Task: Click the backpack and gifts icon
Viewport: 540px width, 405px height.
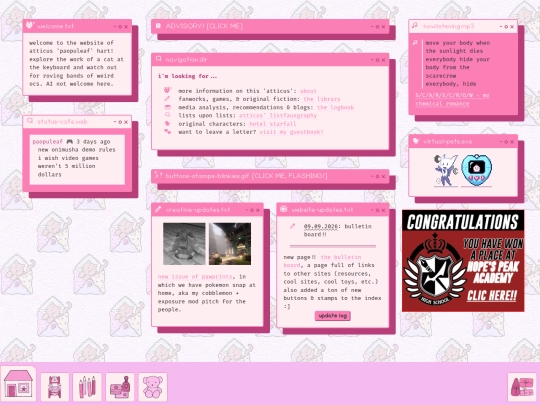Action: (522, 387)
